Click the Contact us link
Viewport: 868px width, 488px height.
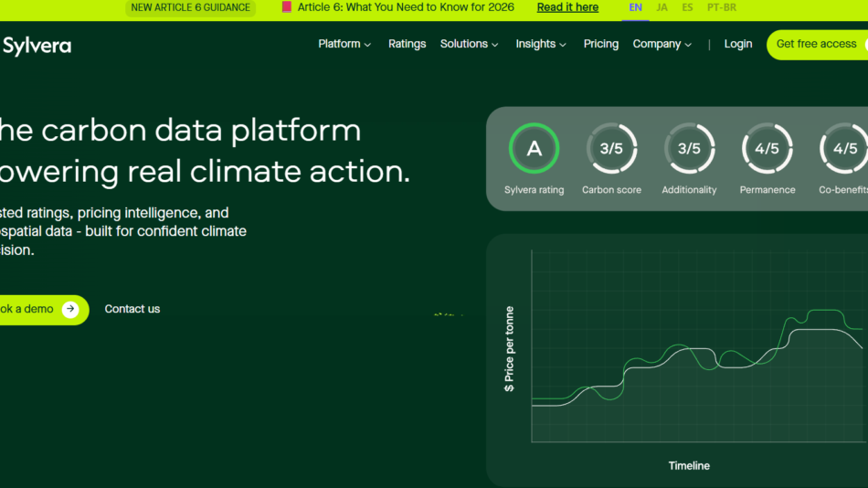pos(132,310)
